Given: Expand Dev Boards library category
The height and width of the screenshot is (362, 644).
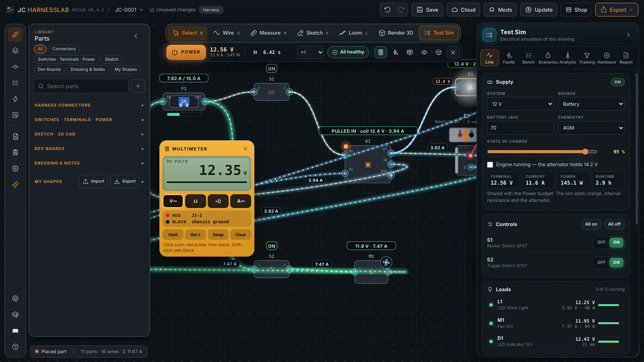Looking at the screenshot, I should point(89,149).
